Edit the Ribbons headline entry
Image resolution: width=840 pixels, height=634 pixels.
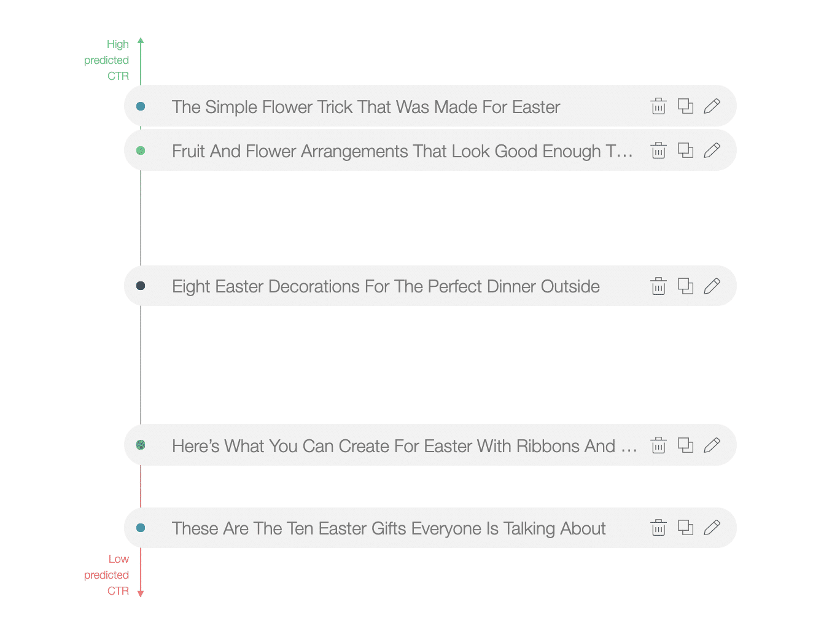point(712,445)
